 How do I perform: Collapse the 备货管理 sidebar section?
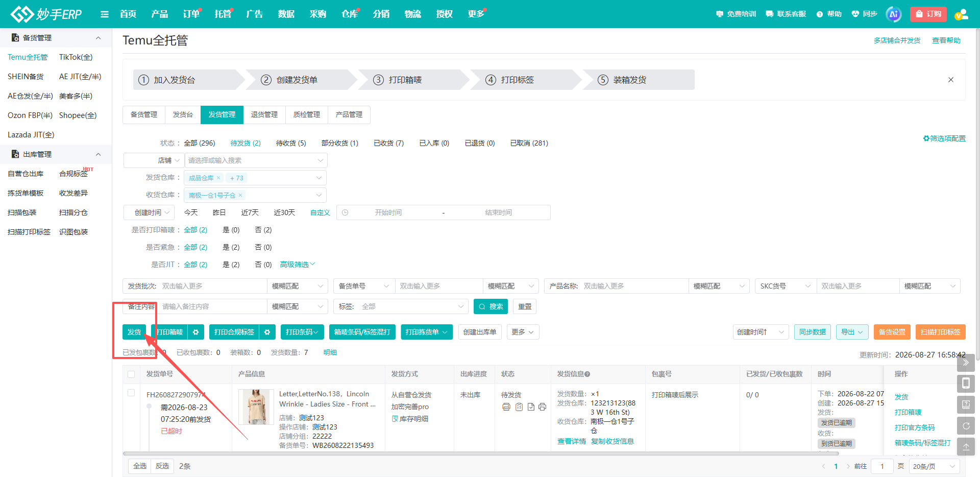[99, 38]
